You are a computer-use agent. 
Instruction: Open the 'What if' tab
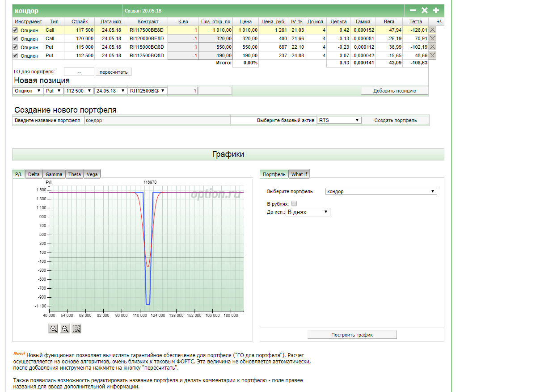pos(300,174)
